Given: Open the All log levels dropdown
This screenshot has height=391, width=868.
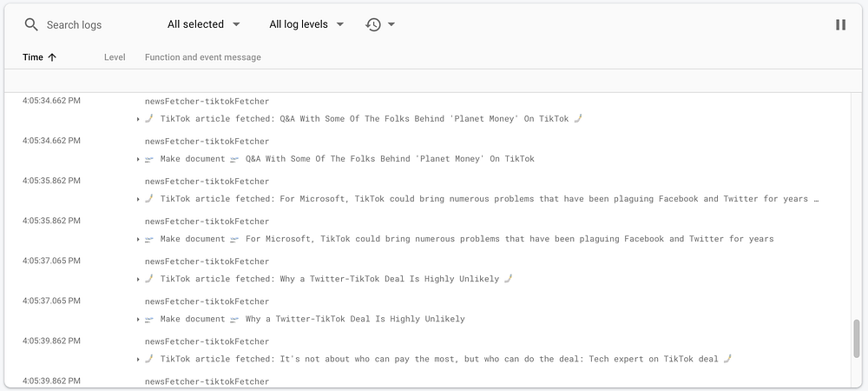Looking at the screenshot, I should 306,24.
